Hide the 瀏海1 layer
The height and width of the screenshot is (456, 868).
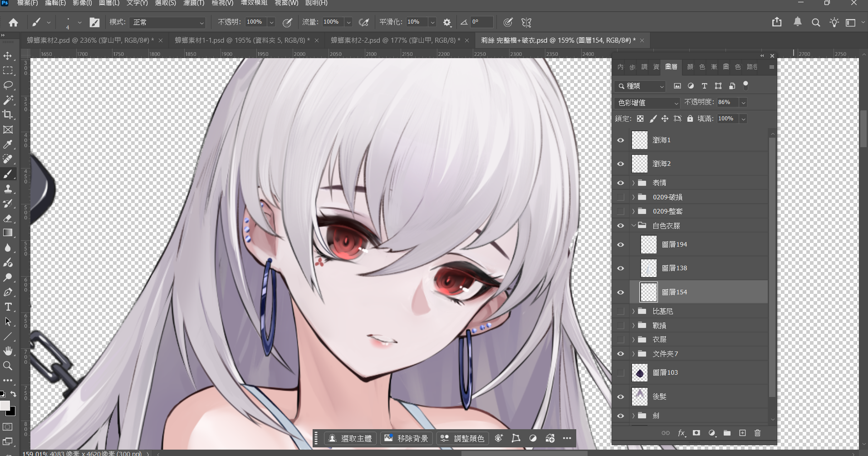click(x=620, y=140)
